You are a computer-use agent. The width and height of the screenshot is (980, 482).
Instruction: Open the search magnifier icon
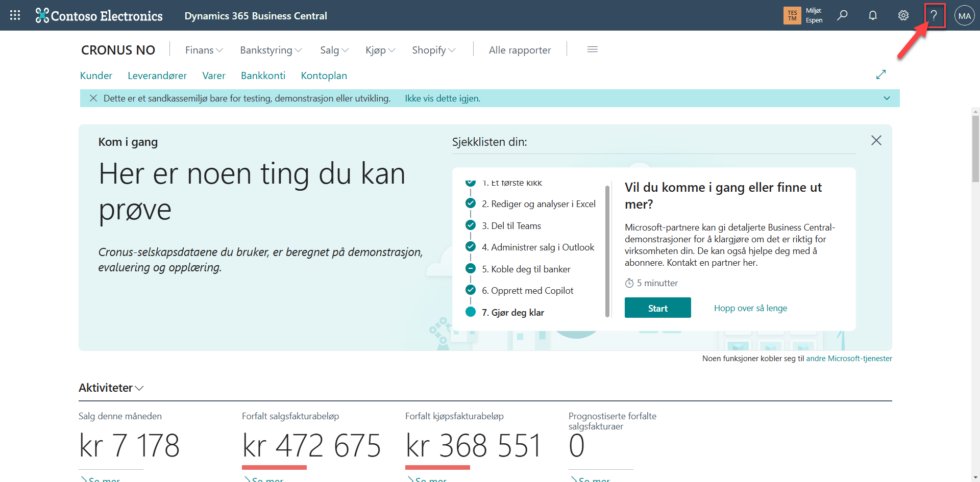pyautogui.click(x=842, y=15)
